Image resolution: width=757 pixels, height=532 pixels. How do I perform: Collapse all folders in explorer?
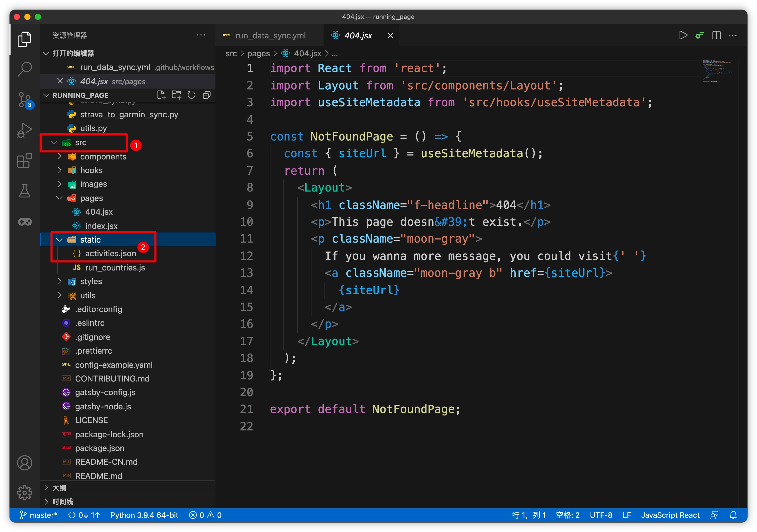pos(207,95)
